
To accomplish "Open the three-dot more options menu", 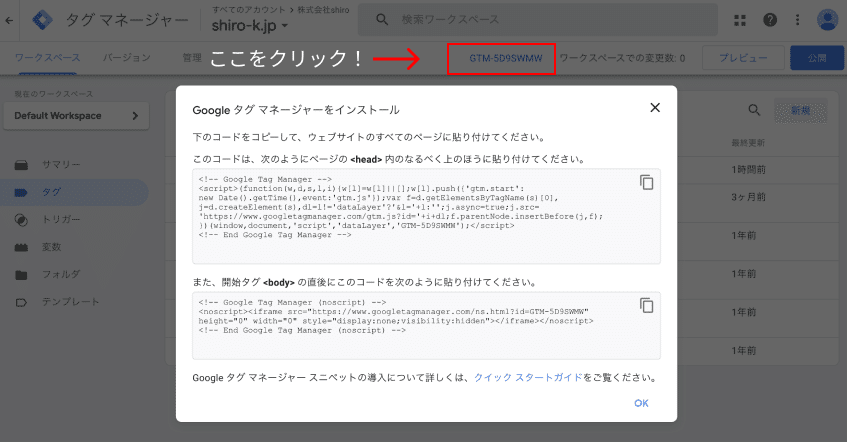I will pyautogui.click(x=798, y=20).
